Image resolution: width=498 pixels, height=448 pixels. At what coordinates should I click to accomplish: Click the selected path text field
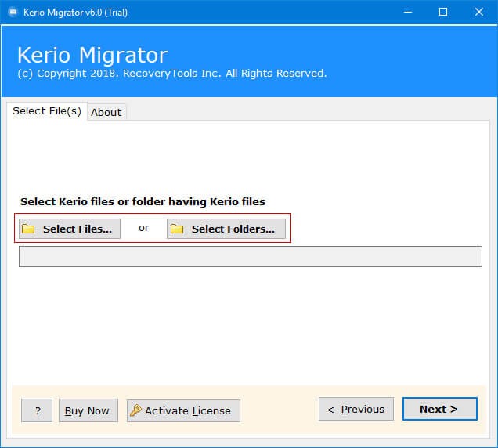click(x=251, y=256)
